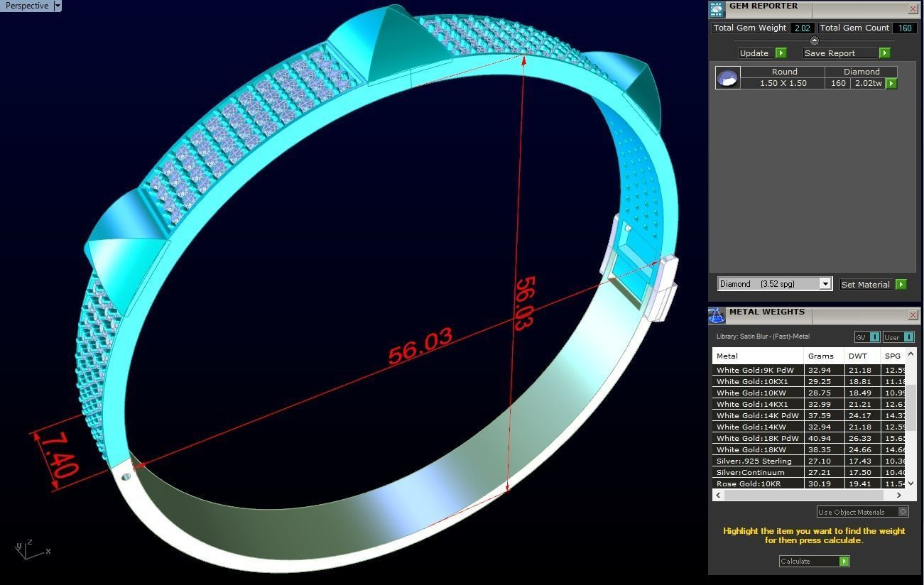924x585 pixels.
Task: Click the green arrow beside 2.02tw
Action: point(891,83)
